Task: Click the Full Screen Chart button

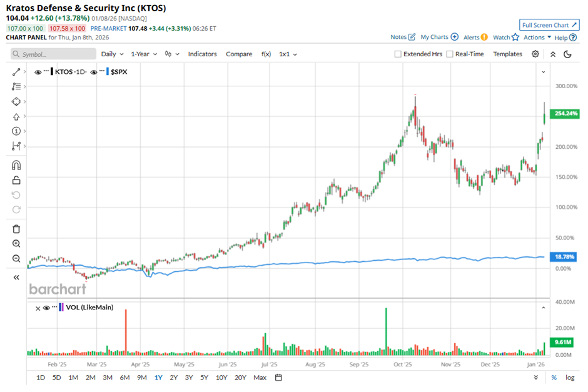Action: [x=549, y=25]
